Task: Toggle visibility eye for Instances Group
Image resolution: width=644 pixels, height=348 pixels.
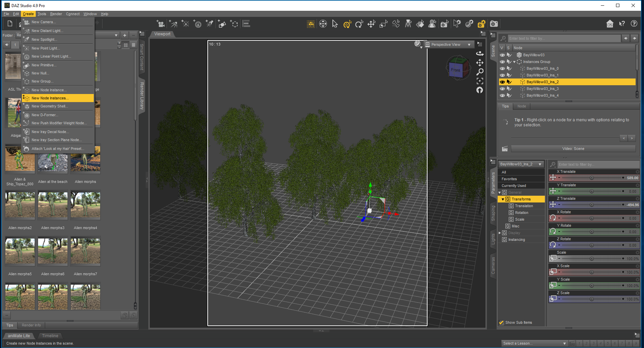Action: click(502, 62)
